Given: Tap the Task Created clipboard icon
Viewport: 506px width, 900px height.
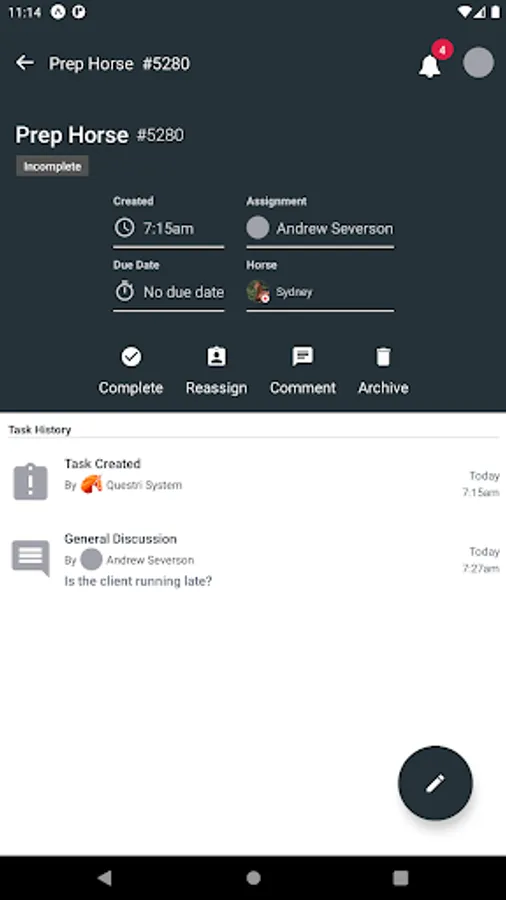Looking at the screenshot, I should click(x=30, y=482).
